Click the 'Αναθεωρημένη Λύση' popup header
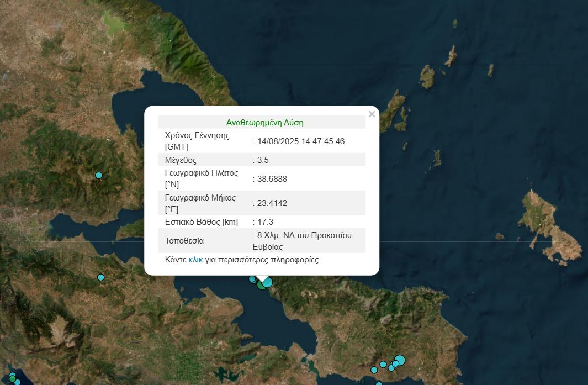This screenshot has width=588, height=385. click(264, 123)
